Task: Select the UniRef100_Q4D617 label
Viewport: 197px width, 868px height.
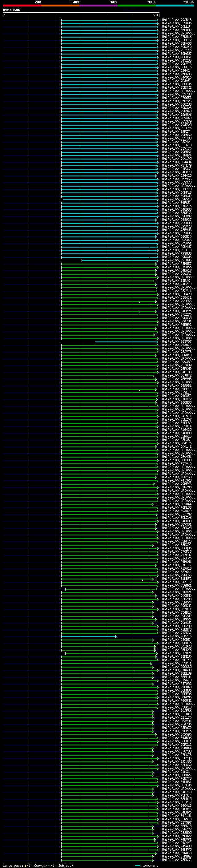Action: [177, 271]
